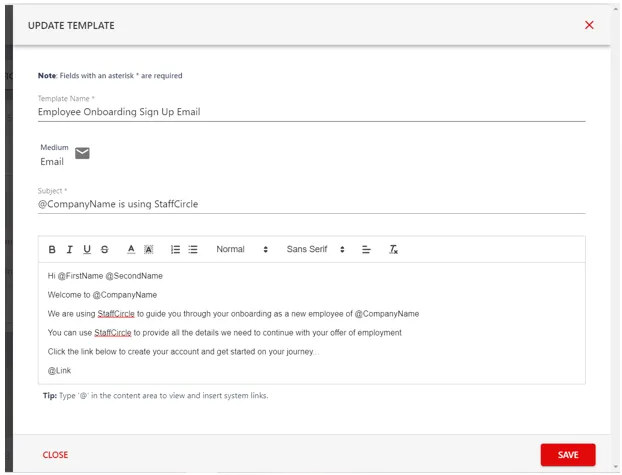Edit the Template Name field

311,112
